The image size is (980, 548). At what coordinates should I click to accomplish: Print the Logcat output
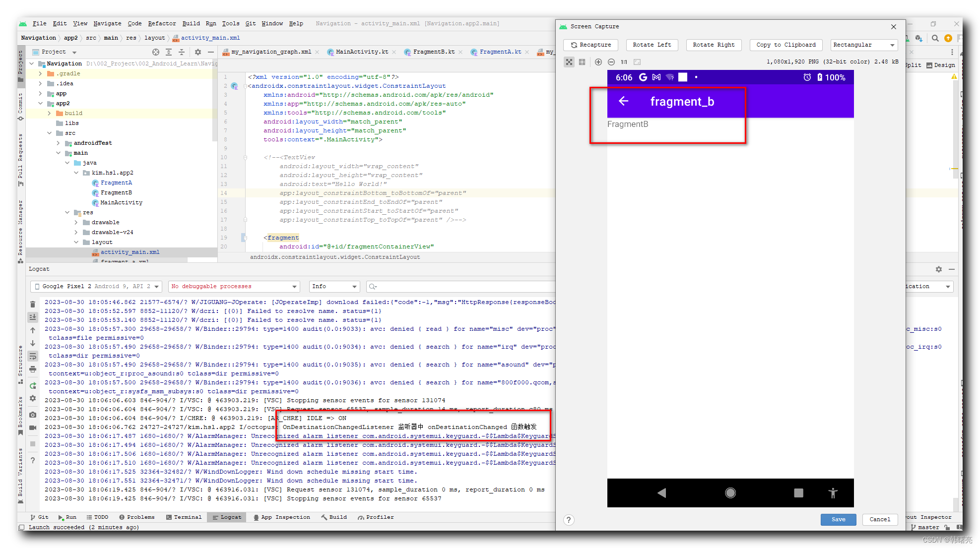pyautogui.click(x=33, y=369)
